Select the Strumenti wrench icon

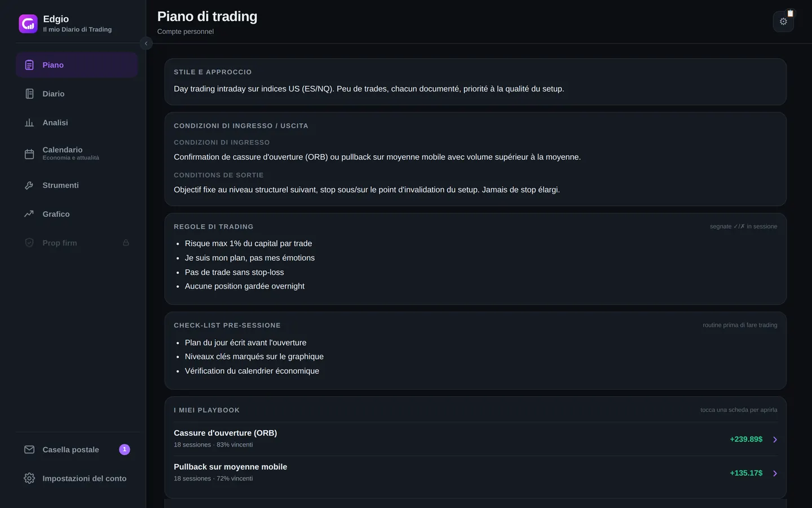[x=29, y=185]
